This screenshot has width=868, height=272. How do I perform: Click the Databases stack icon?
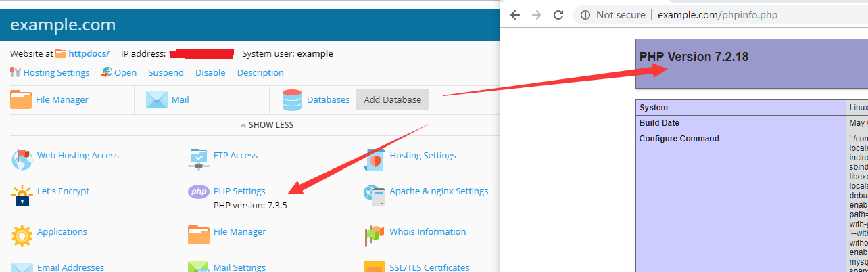coord(292,100)
